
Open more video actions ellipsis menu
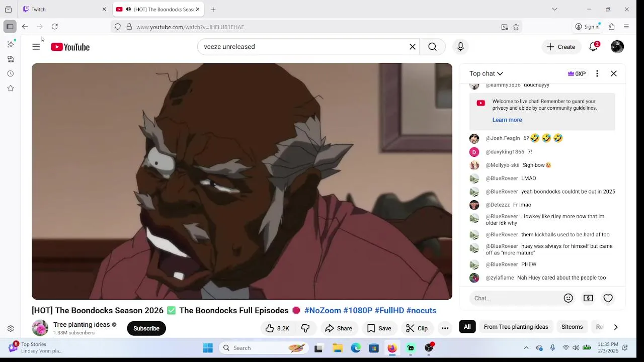[x=445, y=328]
